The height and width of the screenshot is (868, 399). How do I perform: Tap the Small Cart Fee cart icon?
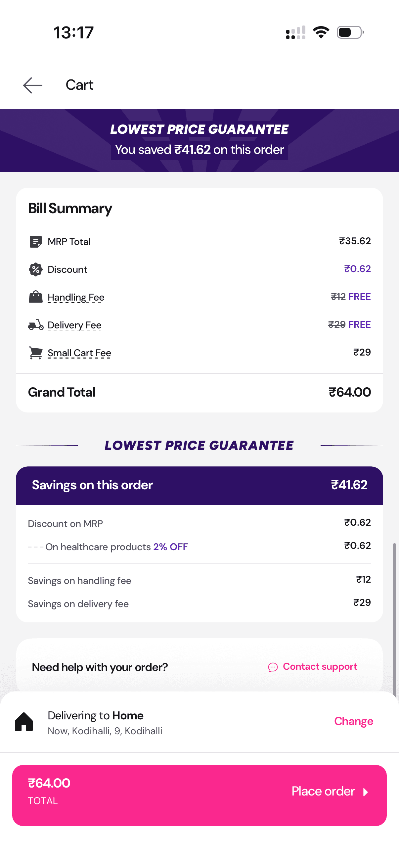point(35,353)
